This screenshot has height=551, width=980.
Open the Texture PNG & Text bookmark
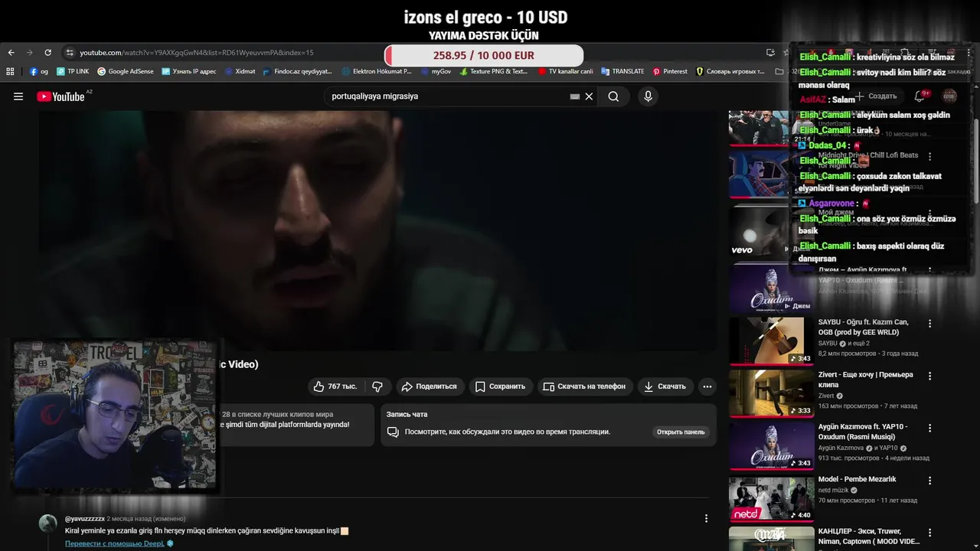(494, 71)
